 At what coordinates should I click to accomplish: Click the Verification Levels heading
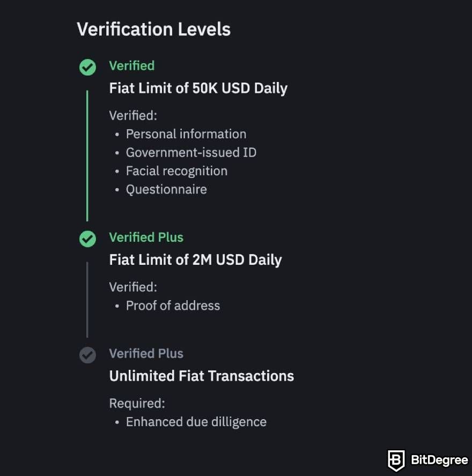point(154,29)
